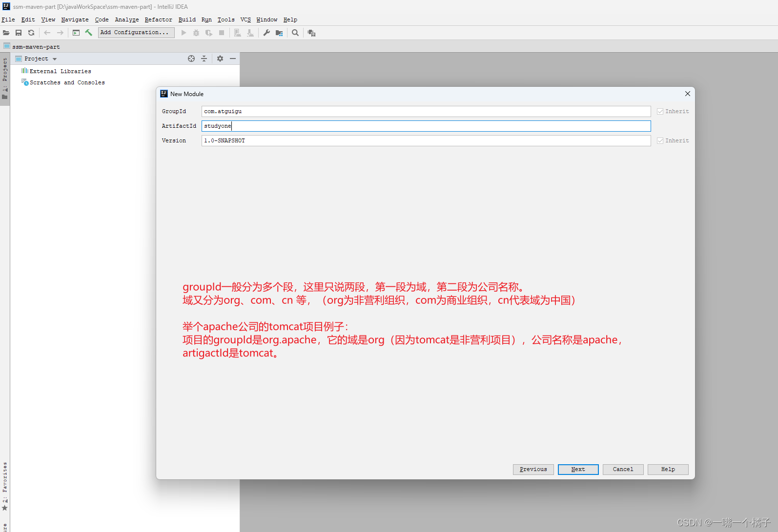The image size is (778, 532).
Task: Click the Open folder toolbar icon
Action: [x=6, y=33]
